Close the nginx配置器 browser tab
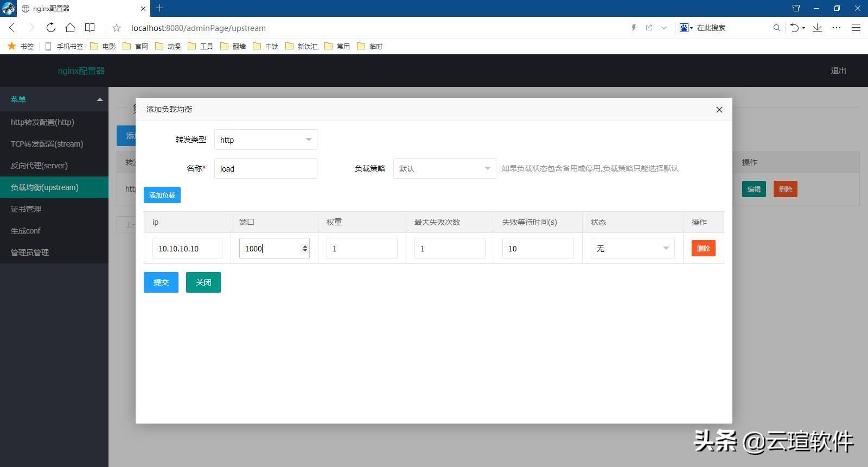The width and height of the screenshot is (868, 467). pos(143,9)
